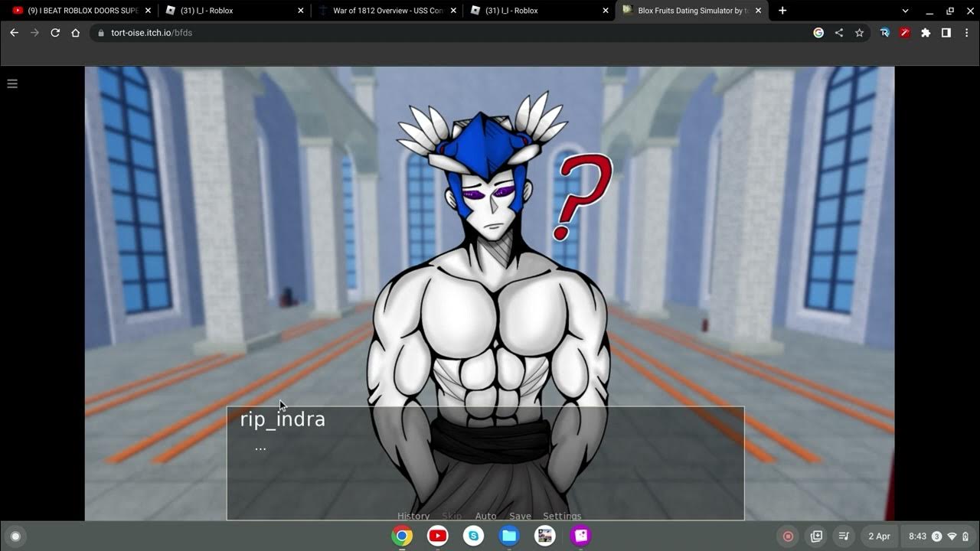The height and width of the screenshot is (551, 980).
Task: Open quick settings via the 8:43 clock
Action: tap(917, 536)
